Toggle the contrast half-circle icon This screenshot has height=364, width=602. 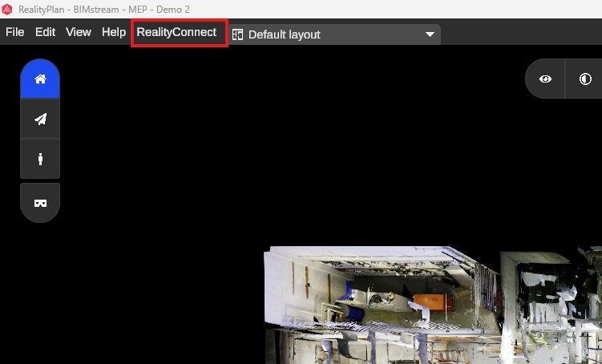pos(585,79)
